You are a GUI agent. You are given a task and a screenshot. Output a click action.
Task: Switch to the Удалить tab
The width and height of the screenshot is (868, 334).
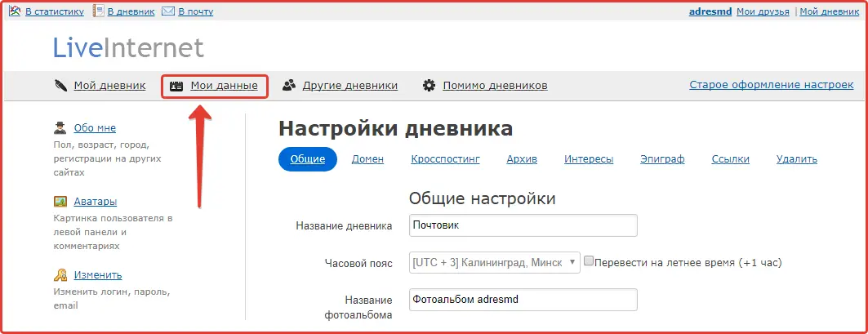tap(797, 159)
